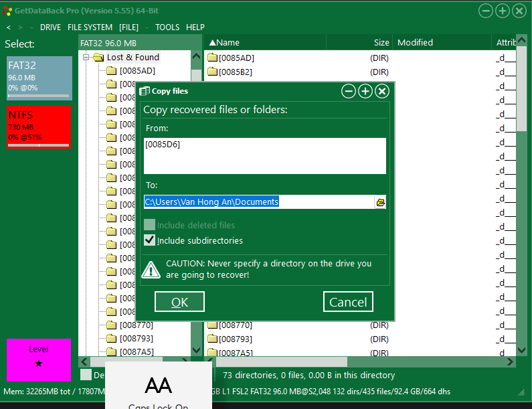Screen dimensions: 532x409
Task: Click the browse folder icon beside destination path
Action: 381,202
